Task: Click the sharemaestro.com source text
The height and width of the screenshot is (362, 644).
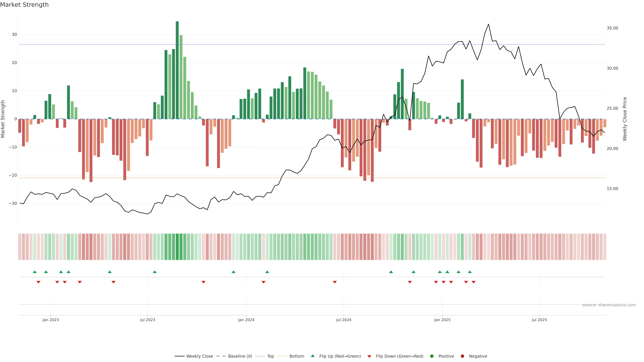Action: [x=609, y=305]
